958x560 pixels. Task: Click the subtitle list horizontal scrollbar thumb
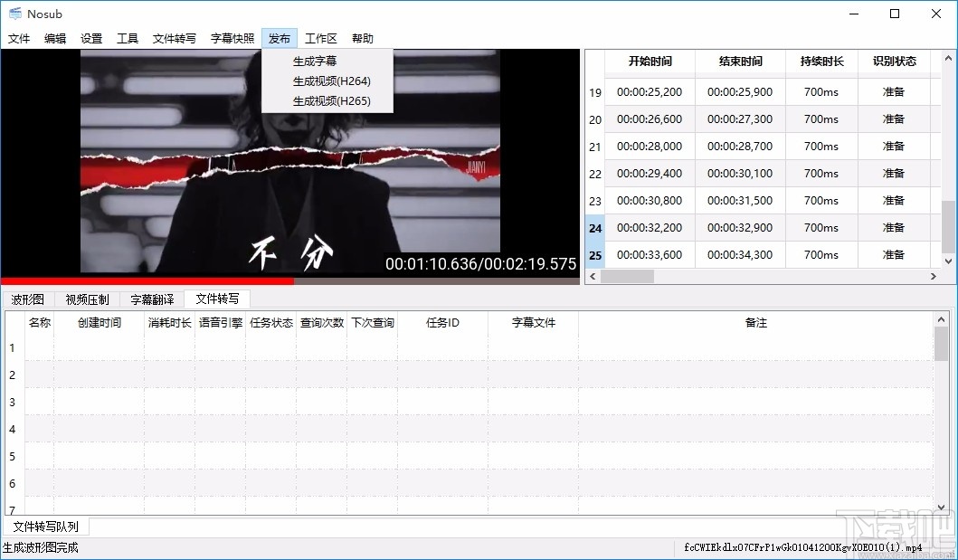point(627,277)
